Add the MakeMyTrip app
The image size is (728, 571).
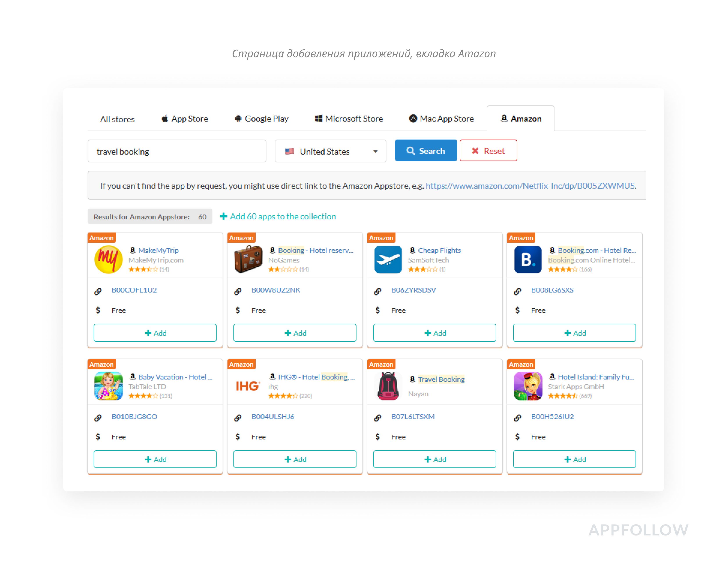click(x=155, y=333)
